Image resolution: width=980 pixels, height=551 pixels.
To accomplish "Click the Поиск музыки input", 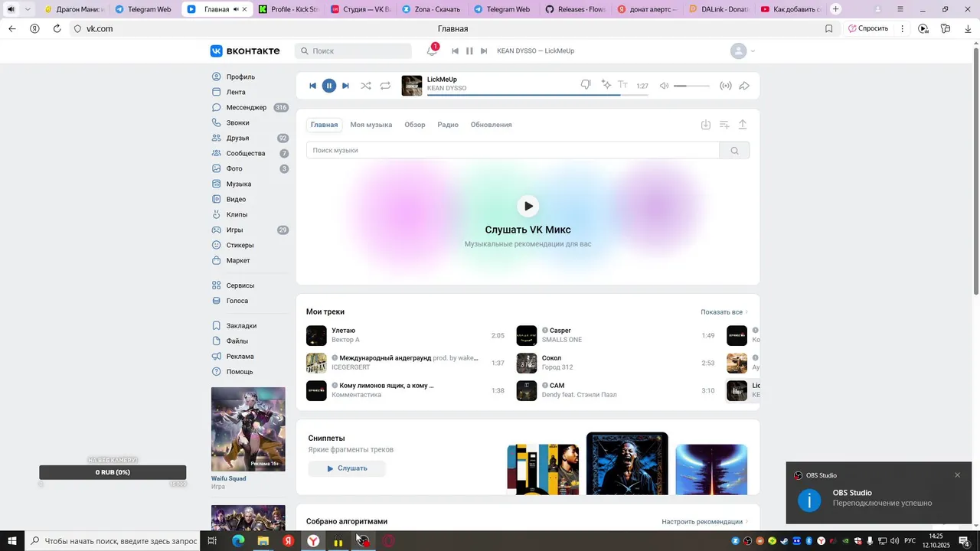I will coord(513,150).
